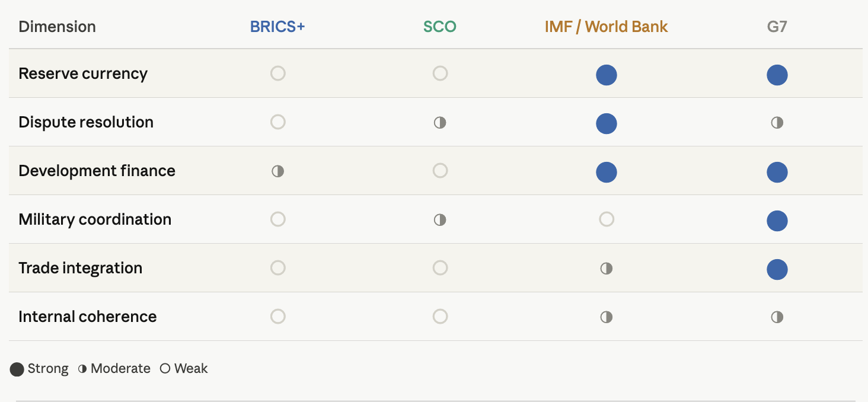Select the IMF / World Bank column header

coord(606,27)
